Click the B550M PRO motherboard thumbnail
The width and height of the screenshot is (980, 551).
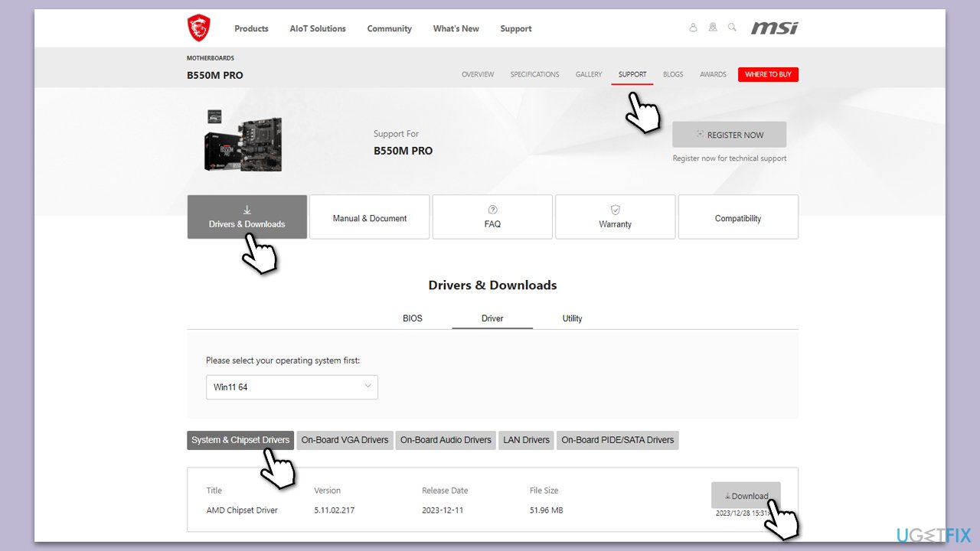click(243, 141)
